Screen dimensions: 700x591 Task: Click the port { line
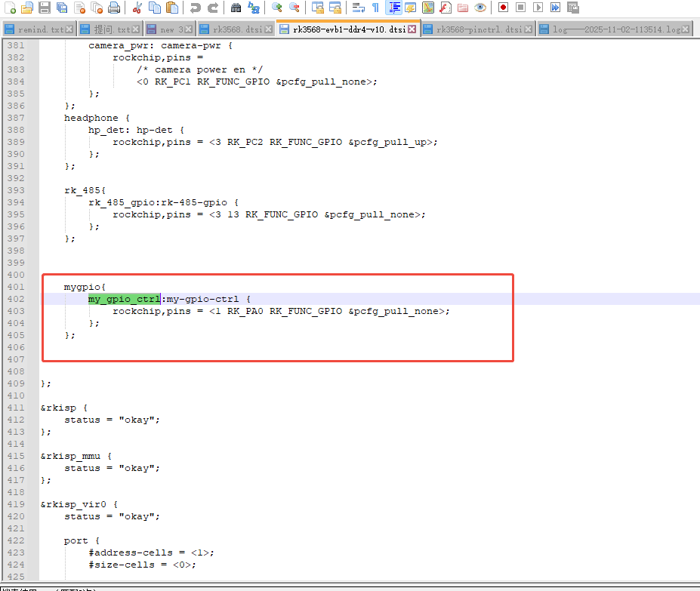coord(82,540)
